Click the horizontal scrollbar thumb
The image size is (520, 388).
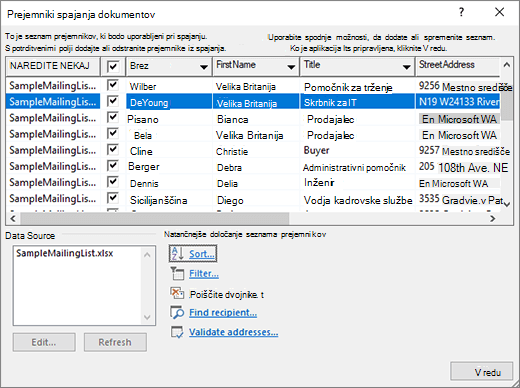tap(155, 219)
